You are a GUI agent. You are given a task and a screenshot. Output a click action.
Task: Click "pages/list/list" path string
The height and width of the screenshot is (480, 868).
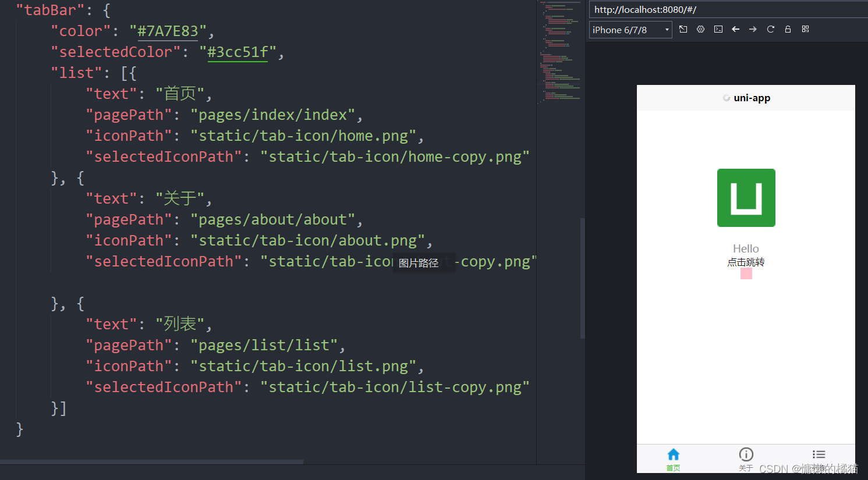tap(264, 346)
